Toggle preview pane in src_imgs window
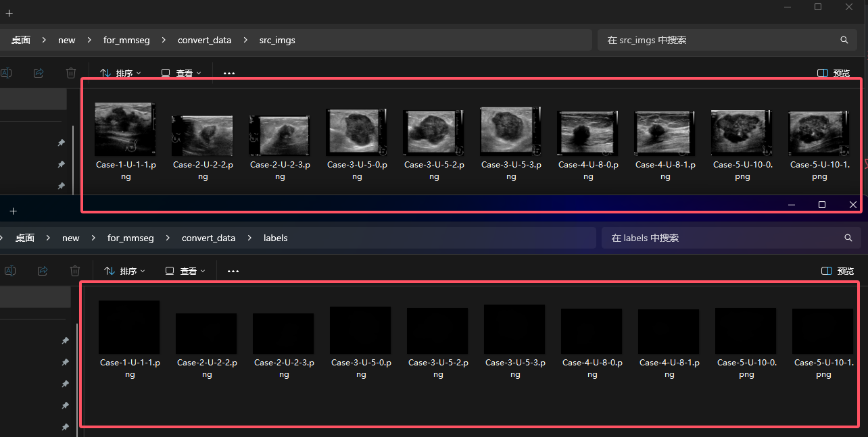 (x=833, y=73)
